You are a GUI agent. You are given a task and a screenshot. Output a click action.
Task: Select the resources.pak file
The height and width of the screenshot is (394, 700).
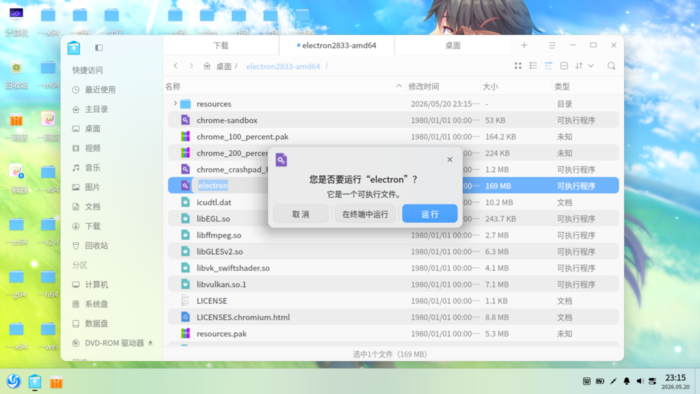point(393,334)
